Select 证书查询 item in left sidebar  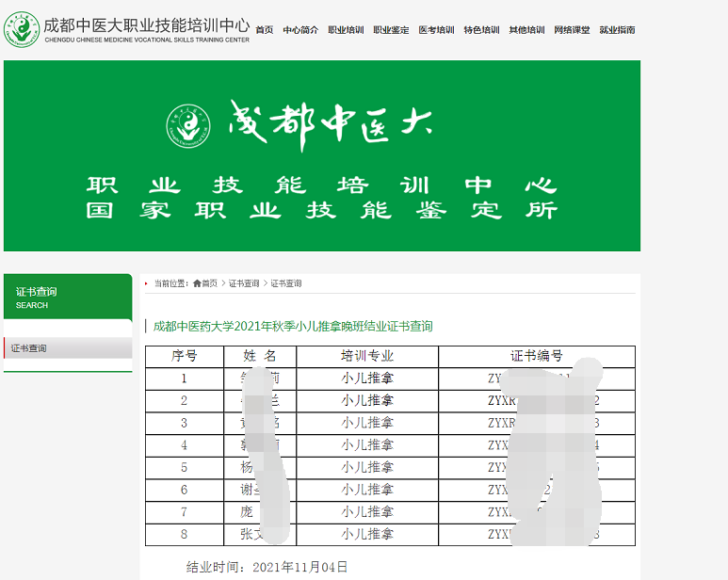68,348
